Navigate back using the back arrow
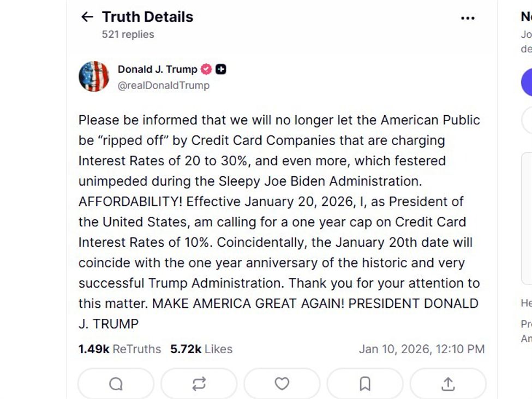The height and width of the screenshot is (399, 532). 87,17
